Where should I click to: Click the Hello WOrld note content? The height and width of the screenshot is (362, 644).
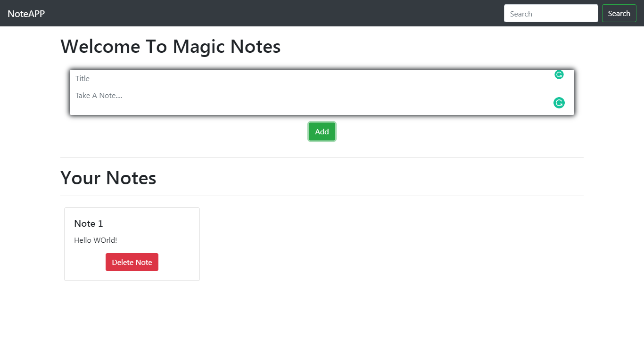click(x=95, y=240)
